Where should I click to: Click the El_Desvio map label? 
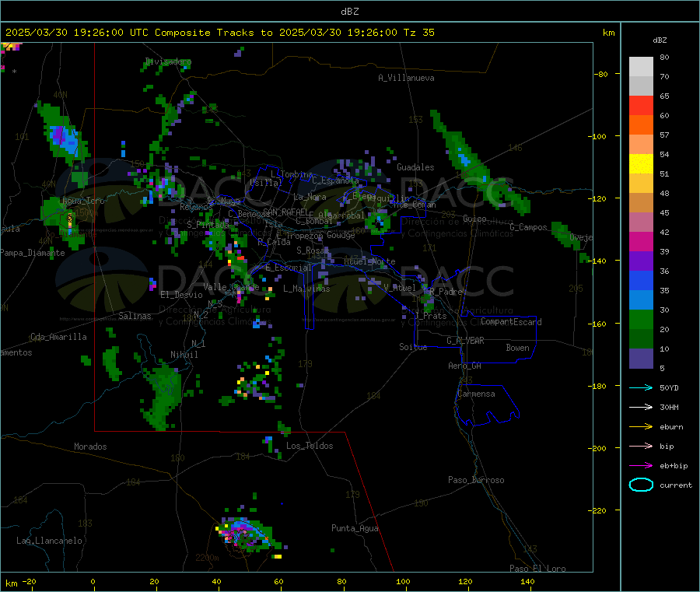pos(181,295)
